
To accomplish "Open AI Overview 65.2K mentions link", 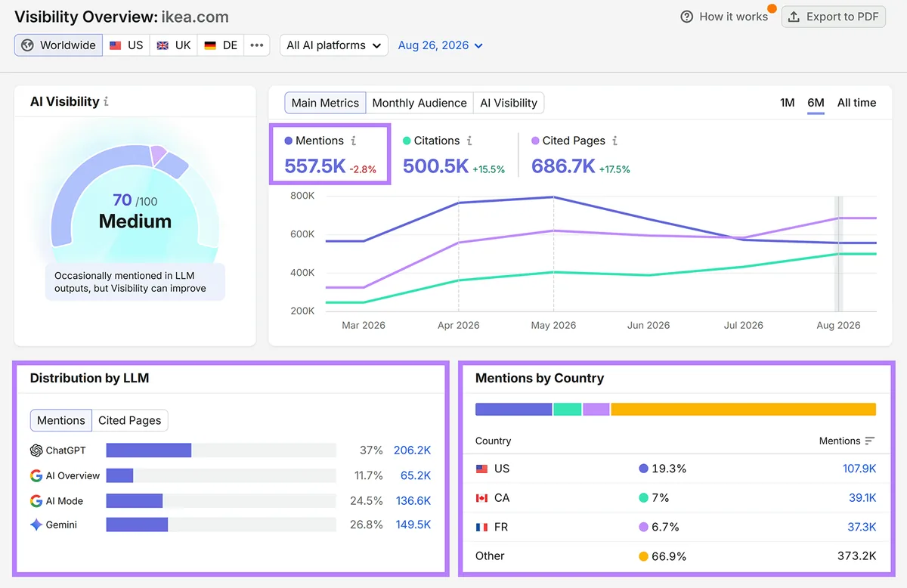I will click(x=416, y=475).
